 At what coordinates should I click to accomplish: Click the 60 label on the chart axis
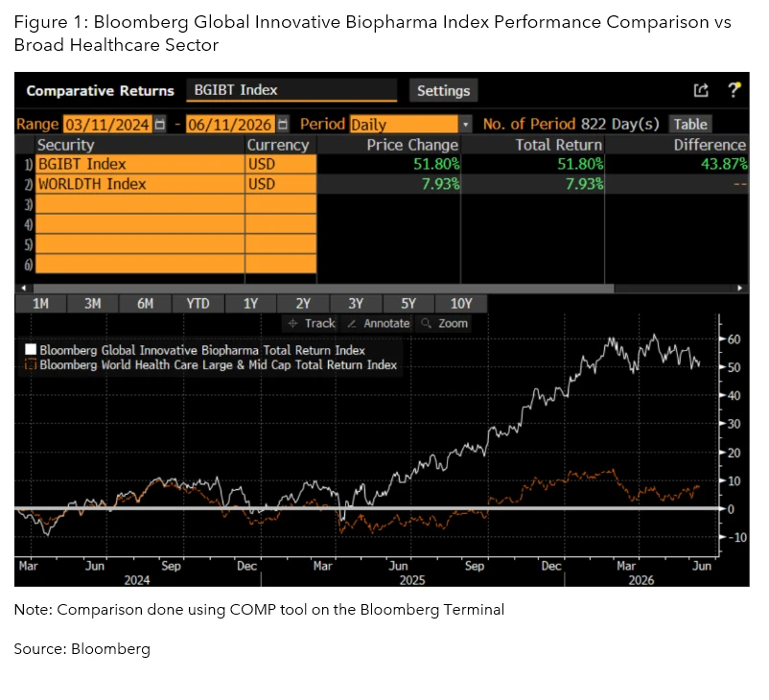(734, 338)
